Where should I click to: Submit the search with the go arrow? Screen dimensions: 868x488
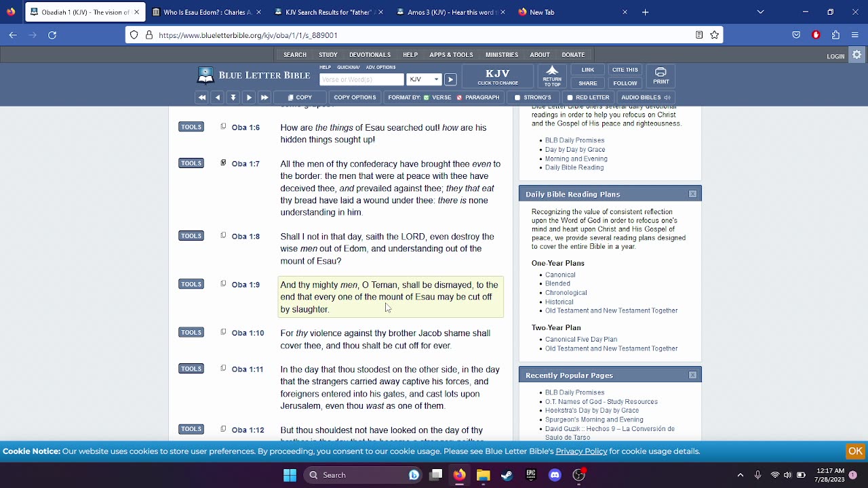tap(450, 79)
